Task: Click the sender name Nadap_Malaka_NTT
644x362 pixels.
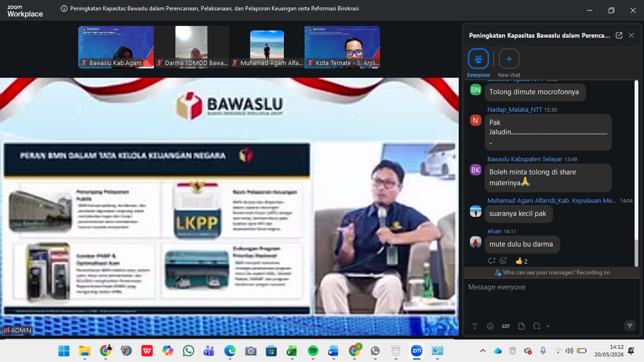Action: [515, 110]
